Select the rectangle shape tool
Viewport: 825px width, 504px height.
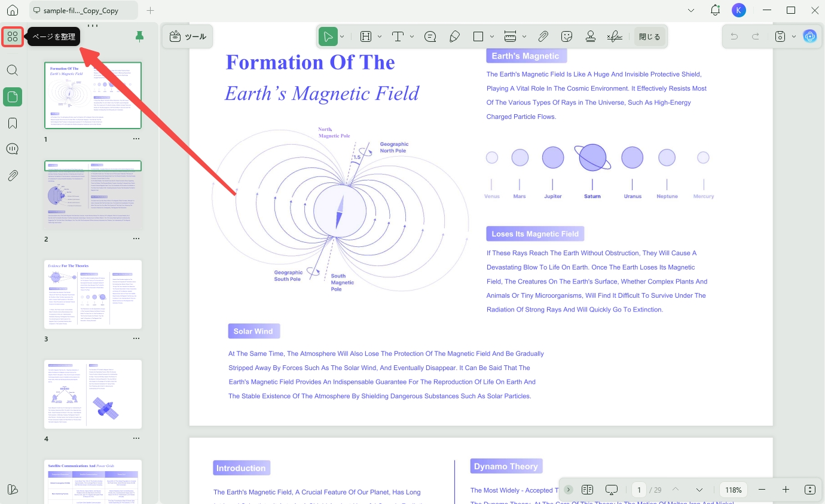point(478,36)
